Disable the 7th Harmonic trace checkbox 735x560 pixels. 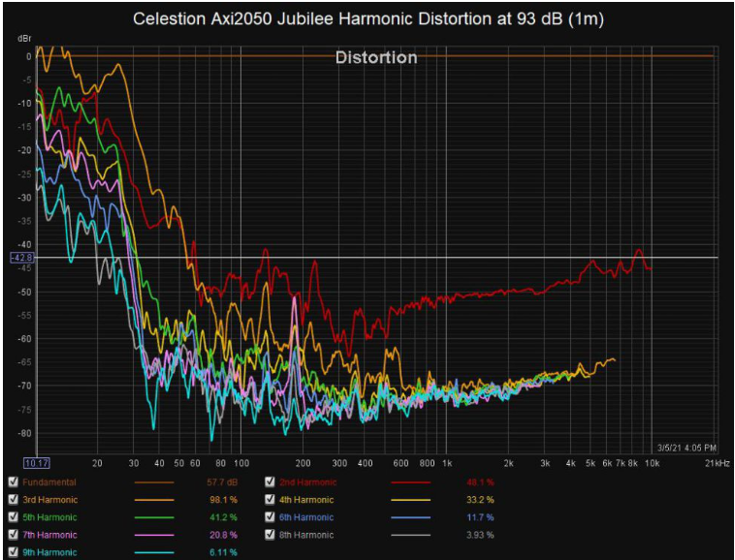pos(14,535)
